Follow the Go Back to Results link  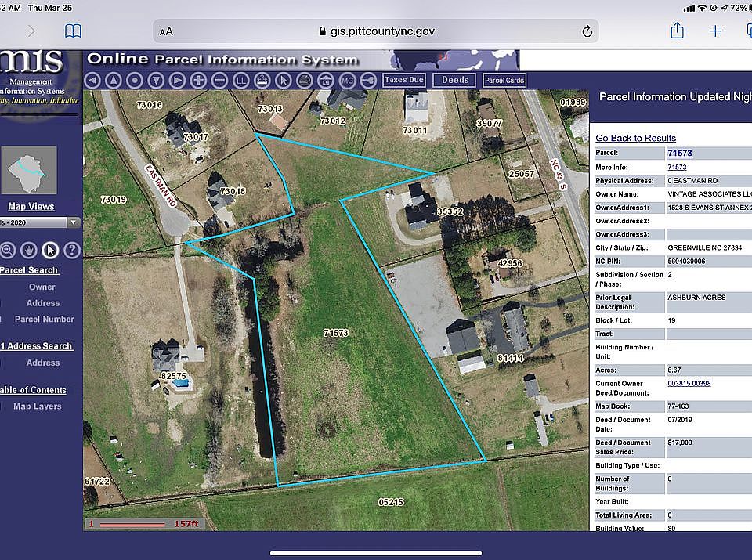[635, 138]
